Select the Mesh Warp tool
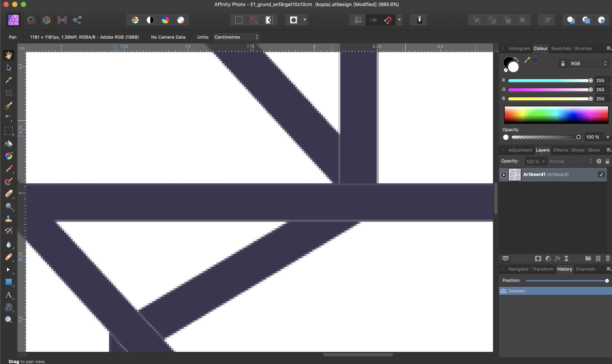 pos(9,307)
